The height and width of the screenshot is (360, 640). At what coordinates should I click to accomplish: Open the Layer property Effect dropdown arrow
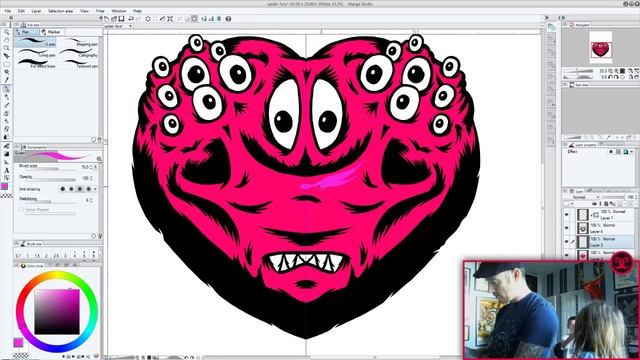(x=632, y=152)
